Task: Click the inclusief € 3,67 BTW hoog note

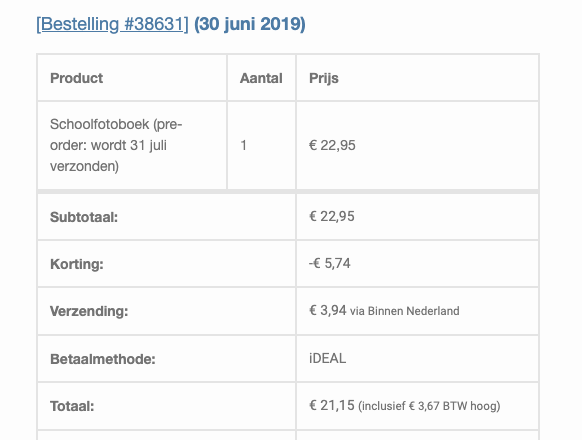Action: coord(429,406)
